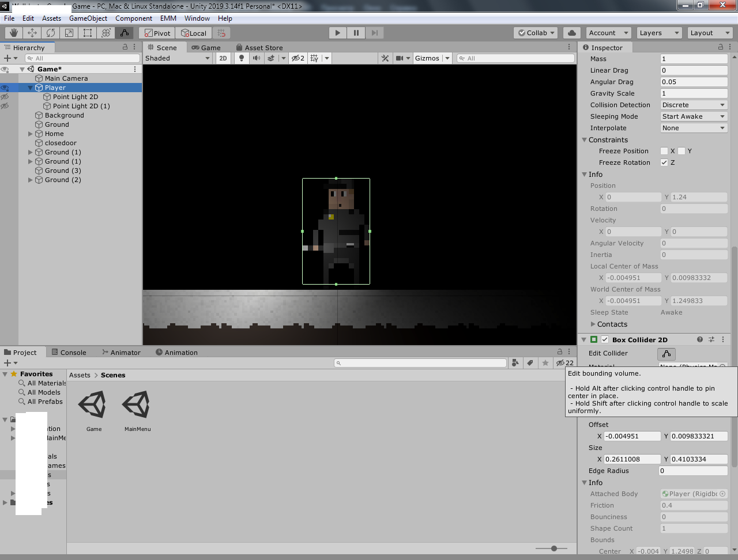This screenshot has height=560, width=738.
Task: Switch to Game tab
Action: click(x=206, y=48)
